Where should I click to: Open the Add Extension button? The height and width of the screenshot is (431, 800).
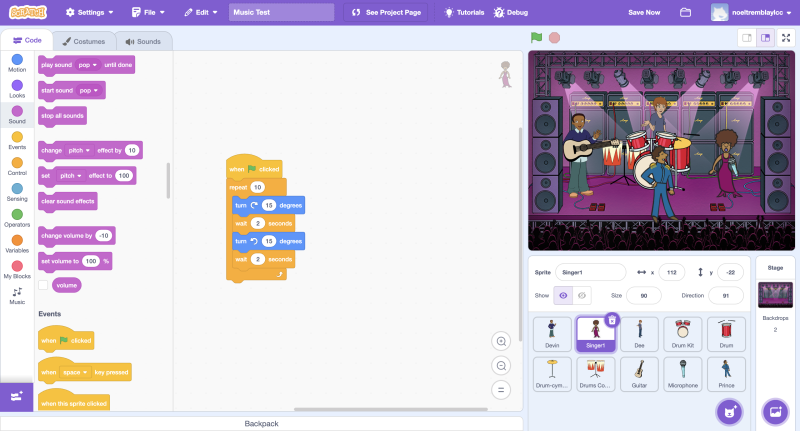[x=16, y=396]
